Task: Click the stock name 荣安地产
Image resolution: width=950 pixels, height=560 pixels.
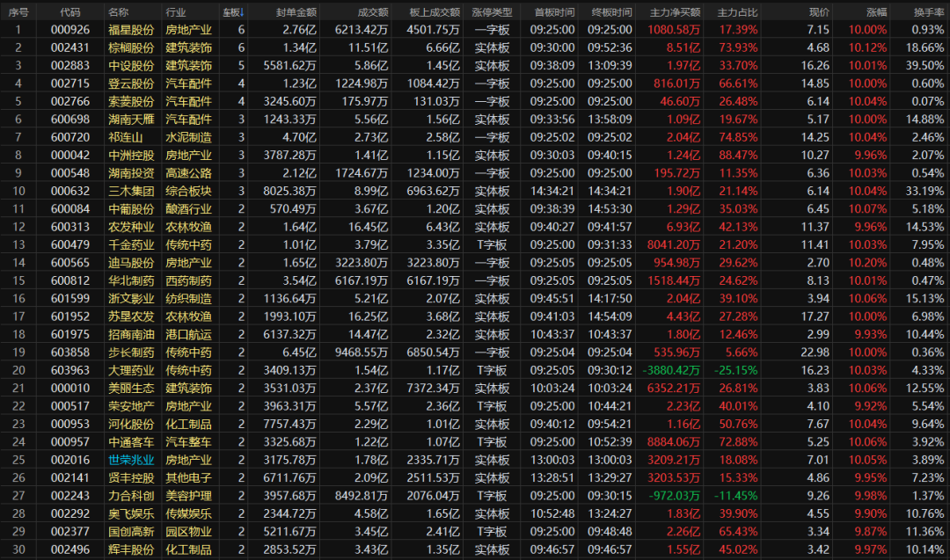Action: 131,406
